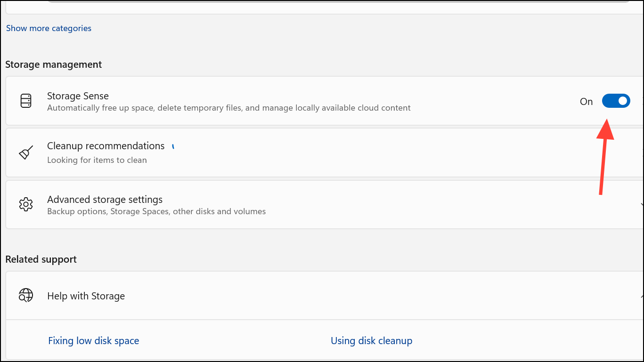Open Show more categories link
Viewport: 644px width, 362px height.
49,28
